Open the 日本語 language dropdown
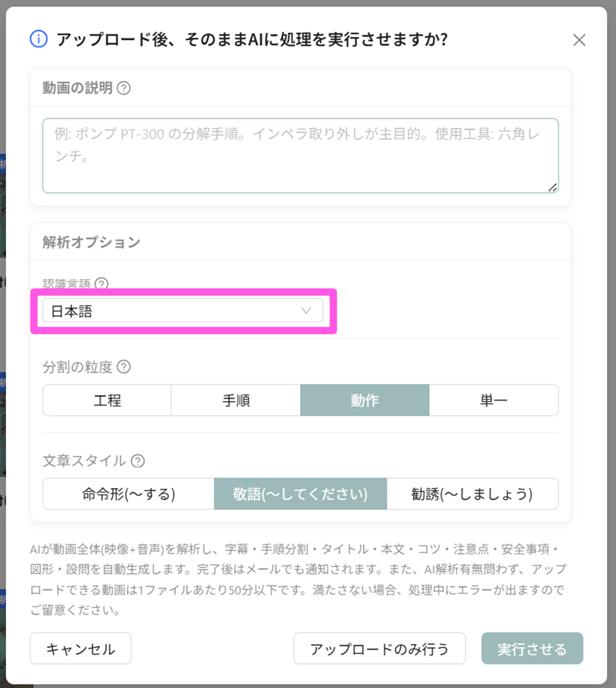 click(183, 311)
